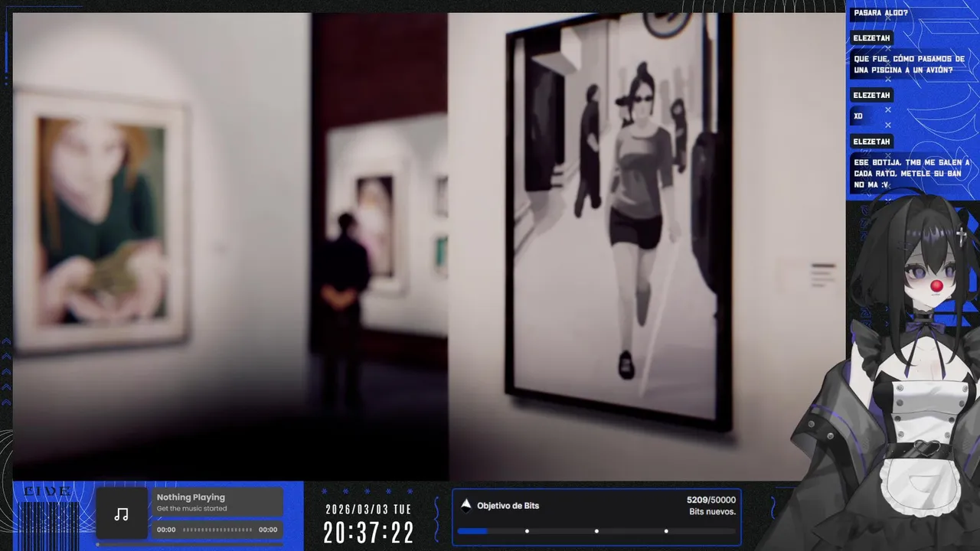Click the chat message about "UNA PISCINA A UN AVIÓN"
Image resolution: width=980 pixels, height=551 pixels.
click(909, 64)
